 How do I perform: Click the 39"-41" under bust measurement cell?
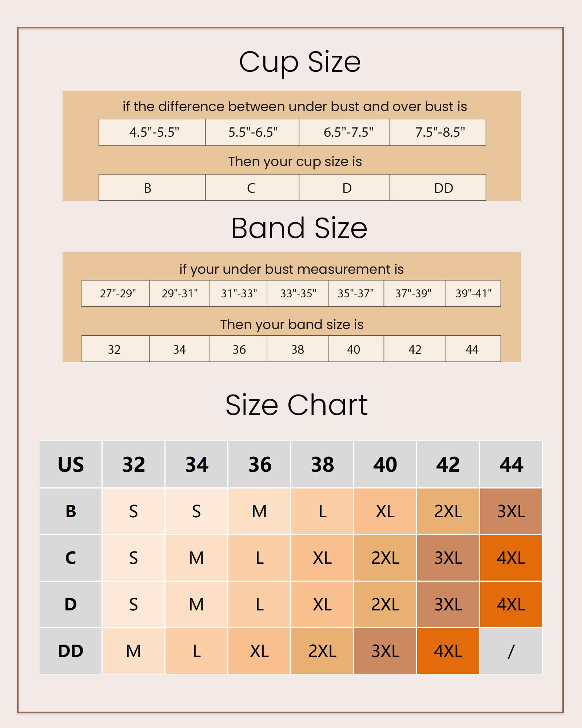pos(473,293)
